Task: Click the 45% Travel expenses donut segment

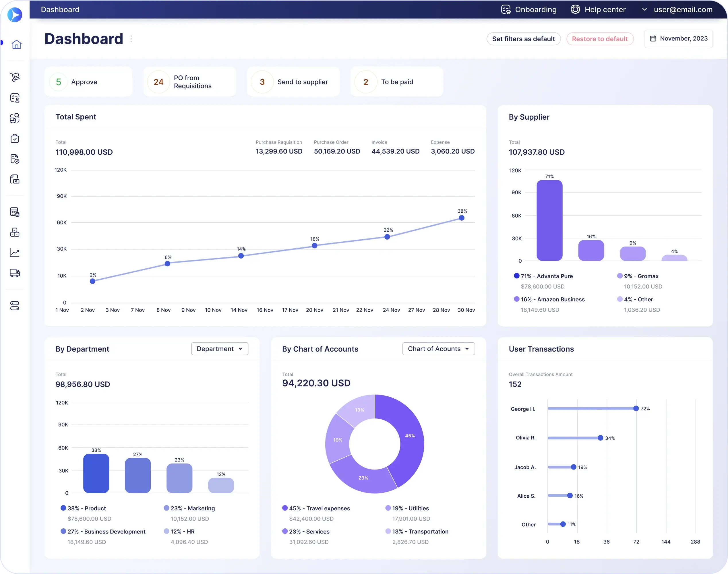Action: coord(410,436)
